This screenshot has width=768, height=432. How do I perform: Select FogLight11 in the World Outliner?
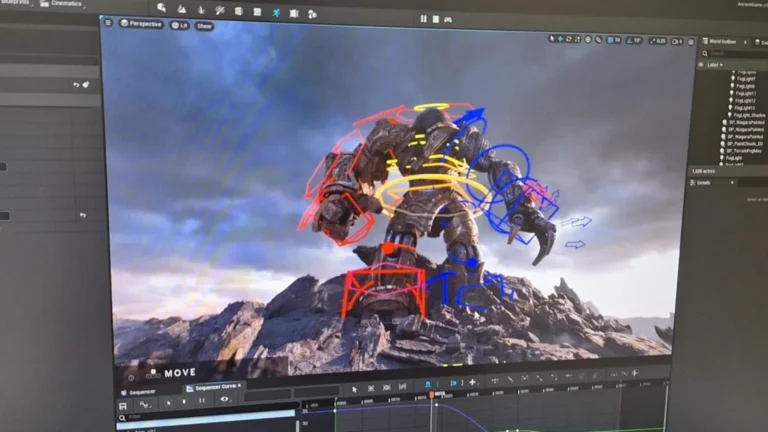(745, 93)
